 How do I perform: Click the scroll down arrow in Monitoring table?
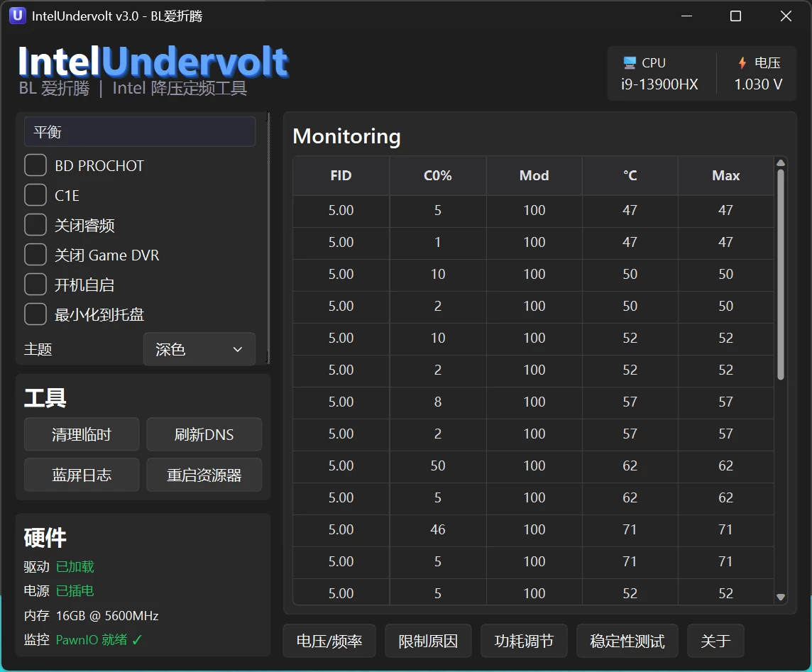780,597
